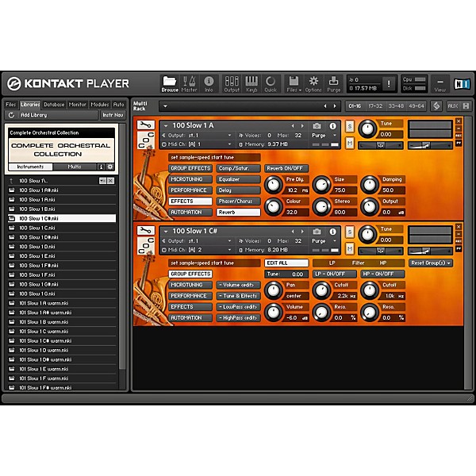Toggle LP - ON/OFF filter

tap(334, 274)
